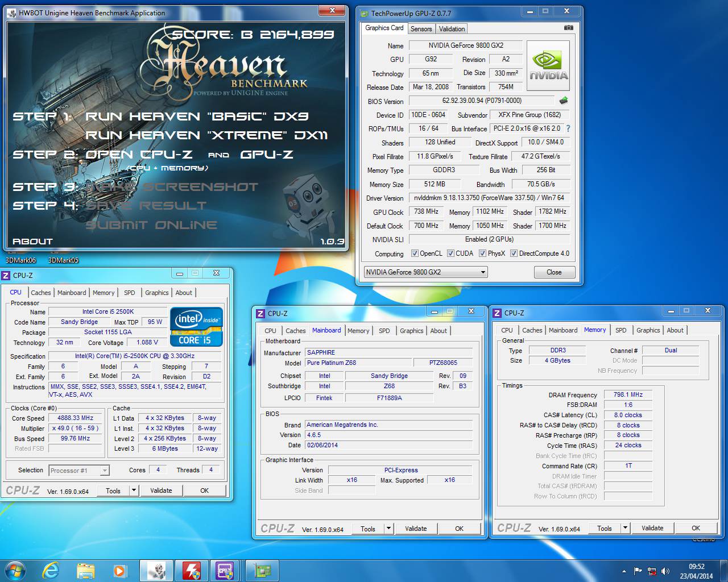Click the NVIDIA logo in GPU-Z
The image size is (728, 582).
tap(548, 66)
